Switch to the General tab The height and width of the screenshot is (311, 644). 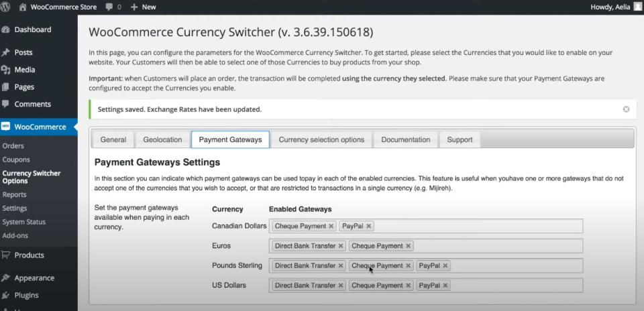113,139
